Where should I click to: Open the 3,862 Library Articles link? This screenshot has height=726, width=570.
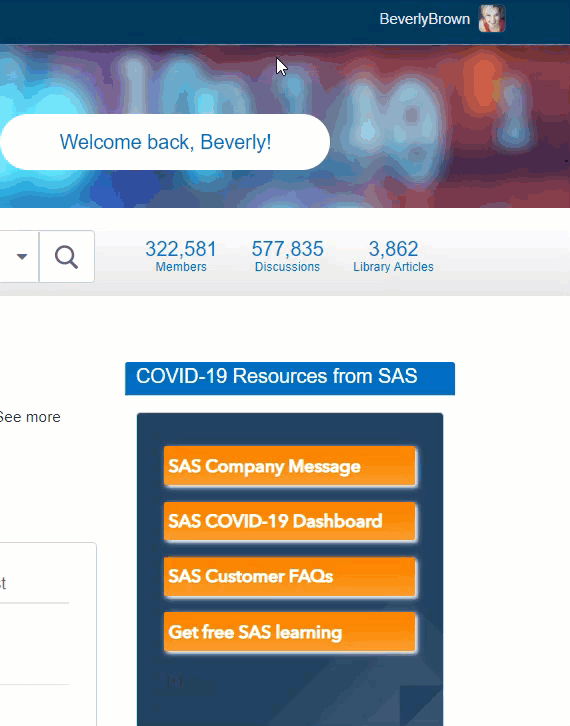point(394,256)
